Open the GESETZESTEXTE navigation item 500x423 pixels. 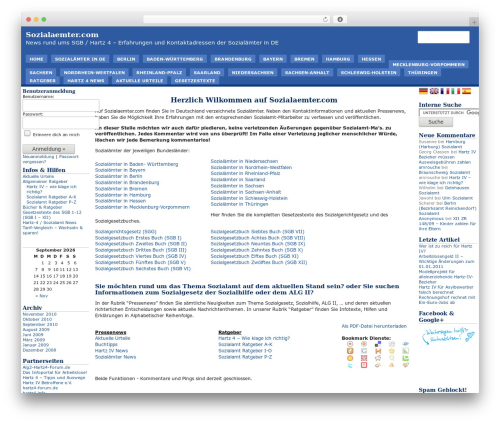click(195, 81)
